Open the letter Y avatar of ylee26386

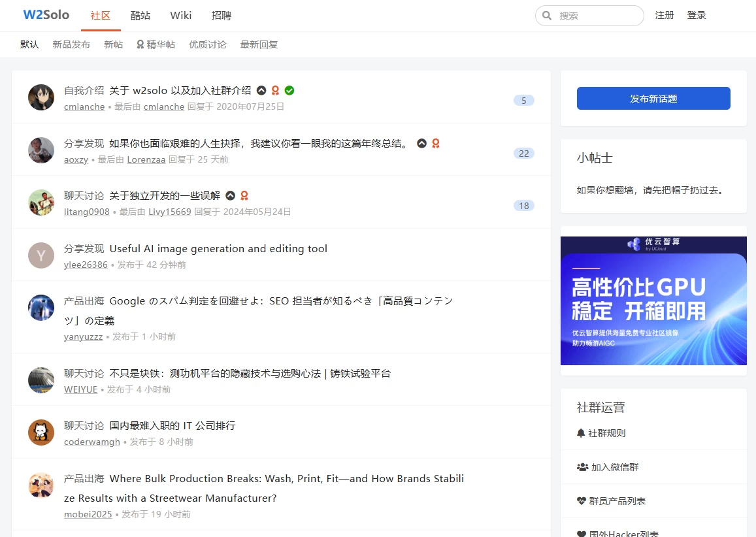click(x=41, y=255)
